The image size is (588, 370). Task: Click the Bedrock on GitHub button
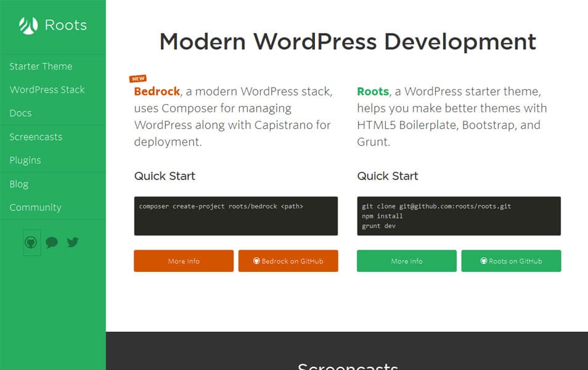coord(288,261)
